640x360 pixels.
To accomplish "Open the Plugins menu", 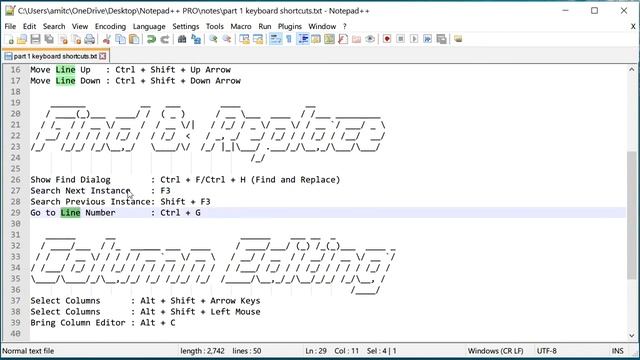I will (x=290, y=26).
